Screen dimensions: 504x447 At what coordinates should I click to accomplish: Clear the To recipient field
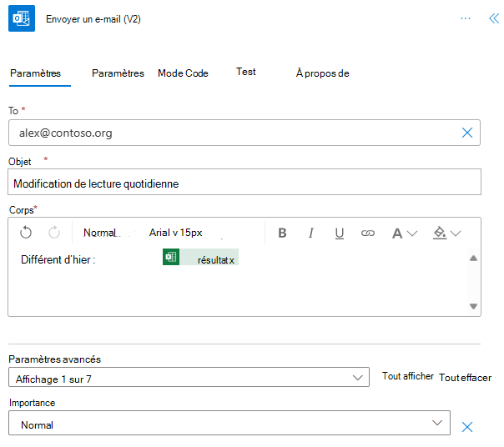[x=466, y=133]
